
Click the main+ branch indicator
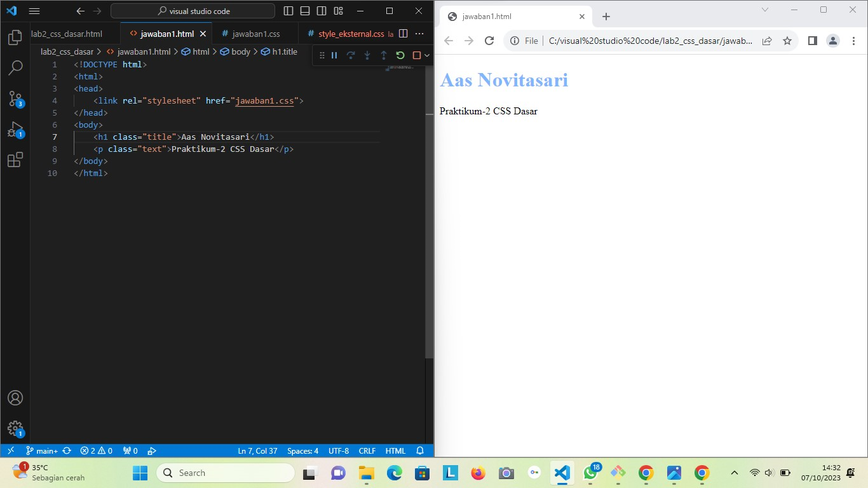pyautogui.click(x=43, y=451)
